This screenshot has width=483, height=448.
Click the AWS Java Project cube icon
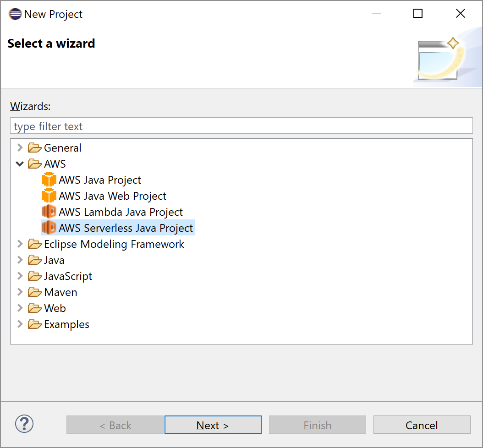pyautogui.click(x=49, y=180)
